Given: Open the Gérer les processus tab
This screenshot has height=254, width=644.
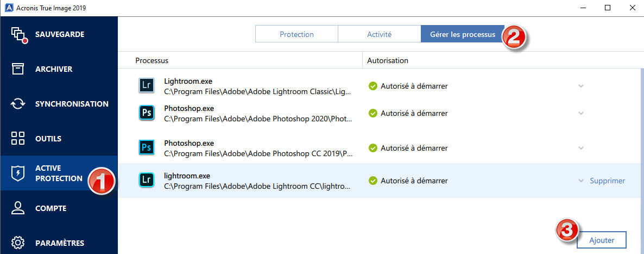Looking at the screenshot, I should 462,34.
